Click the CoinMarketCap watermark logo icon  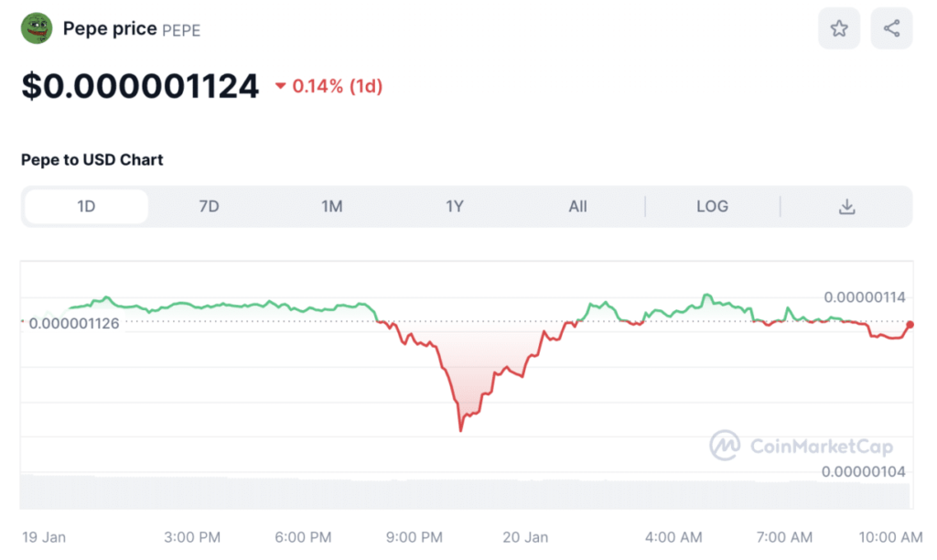point(725,446)
